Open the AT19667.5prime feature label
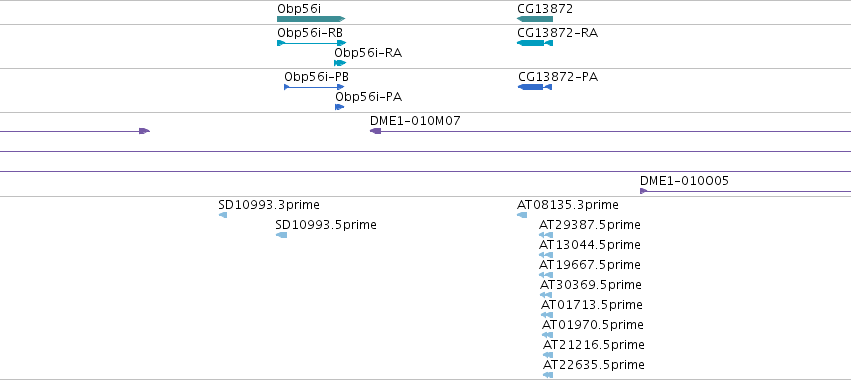851x380 pixels. pos(589,264)
